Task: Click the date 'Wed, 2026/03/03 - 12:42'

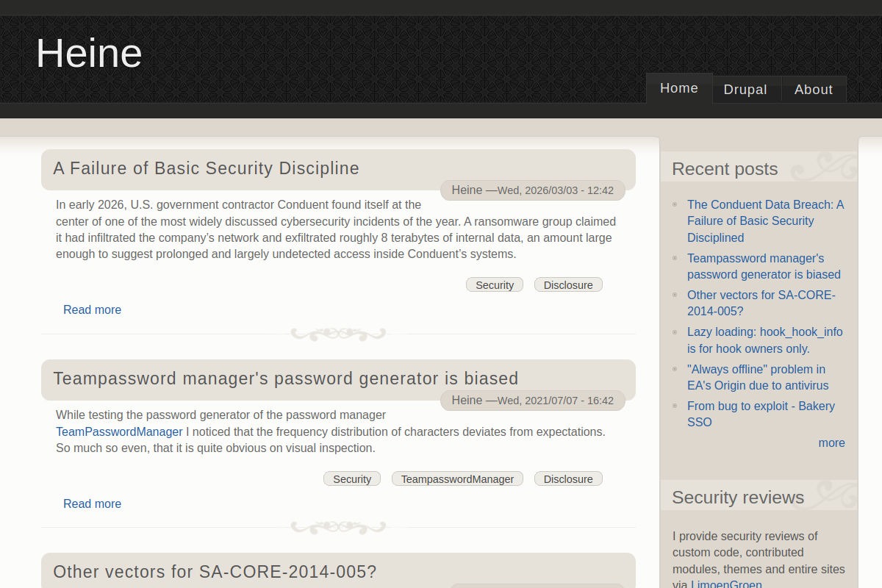Action: click(556, 190)
